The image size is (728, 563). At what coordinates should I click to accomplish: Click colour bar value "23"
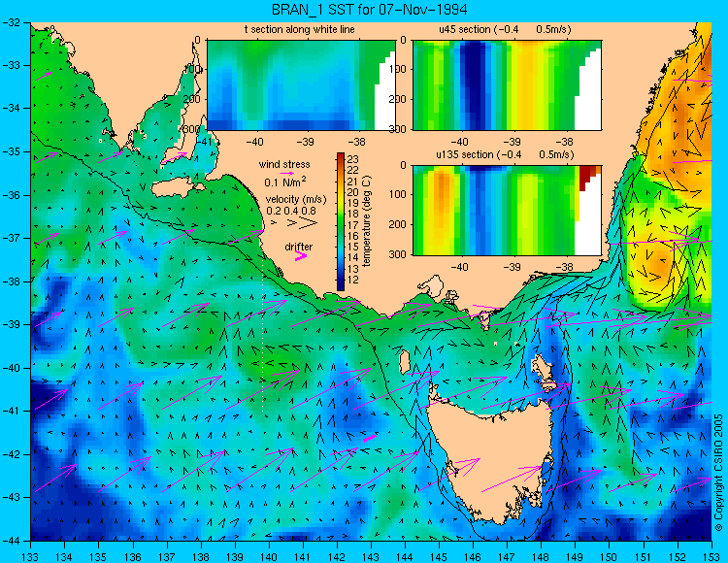(x=353, y=160)
